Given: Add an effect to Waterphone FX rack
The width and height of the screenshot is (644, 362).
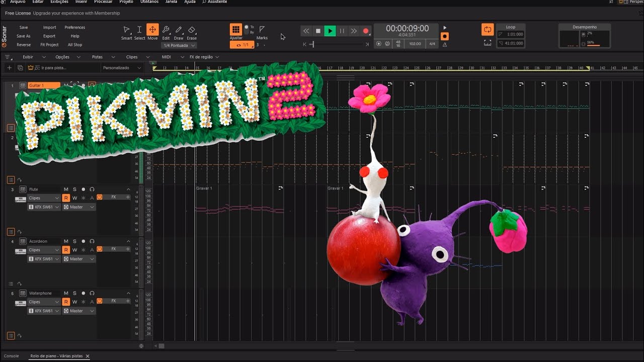Looking at the screenshot, I should (x=128, y=301).
